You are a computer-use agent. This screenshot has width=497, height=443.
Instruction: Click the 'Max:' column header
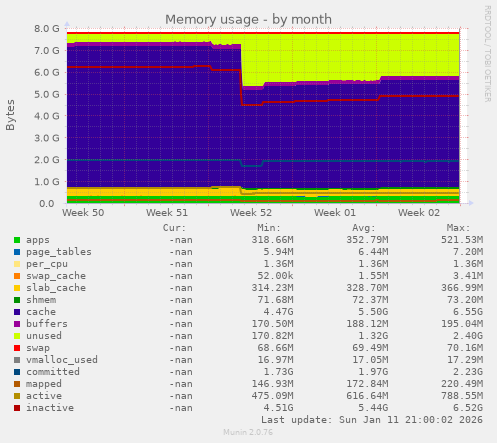click(x=458, y=228)
